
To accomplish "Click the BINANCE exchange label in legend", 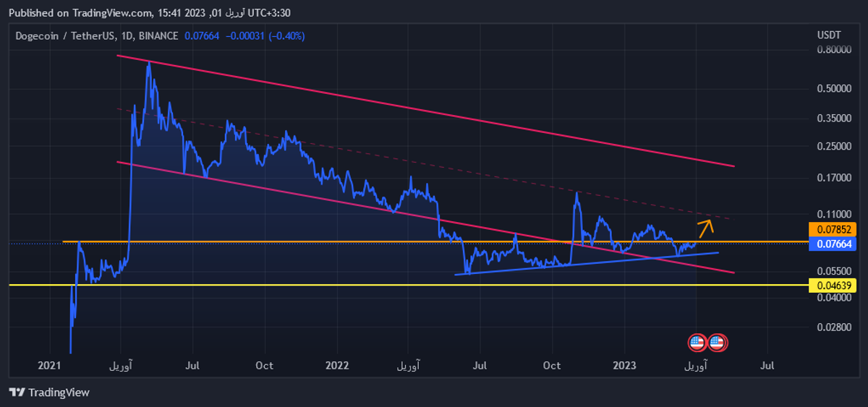I will (158, 35).
